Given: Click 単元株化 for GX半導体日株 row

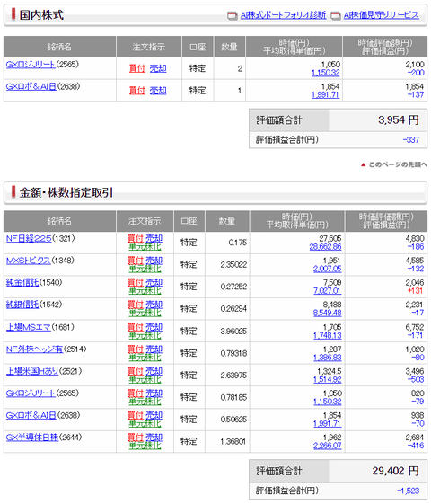Looking at the screenshot, I should point(145,446).
